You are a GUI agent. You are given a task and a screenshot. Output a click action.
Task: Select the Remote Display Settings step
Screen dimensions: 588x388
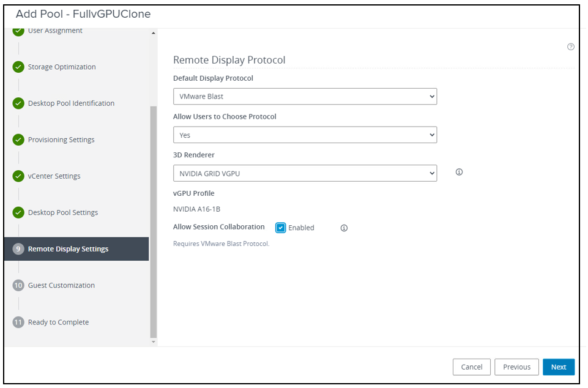(67, 248)
